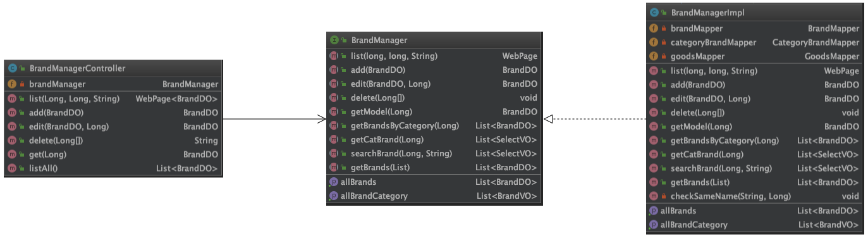Select the BrandManager field type in BrandManagerController

190,84
